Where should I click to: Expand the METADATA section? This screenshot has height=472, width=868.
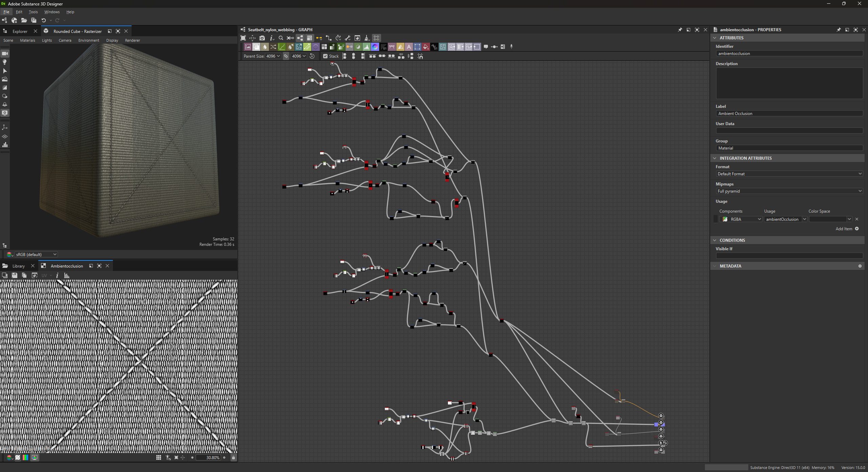tap(715, 266)
